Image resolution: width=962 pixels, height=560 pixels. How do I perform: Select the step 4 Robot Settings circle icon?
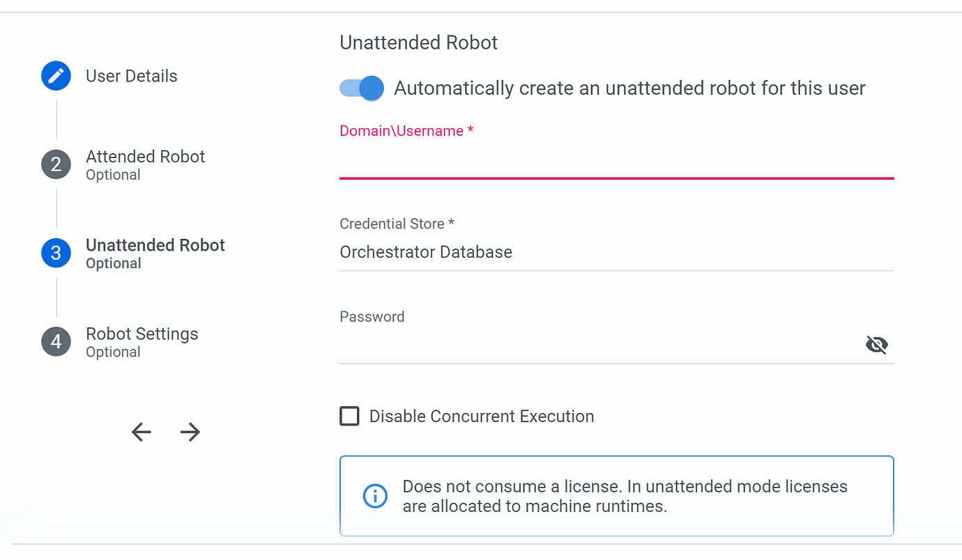click(x=56, y=341)
